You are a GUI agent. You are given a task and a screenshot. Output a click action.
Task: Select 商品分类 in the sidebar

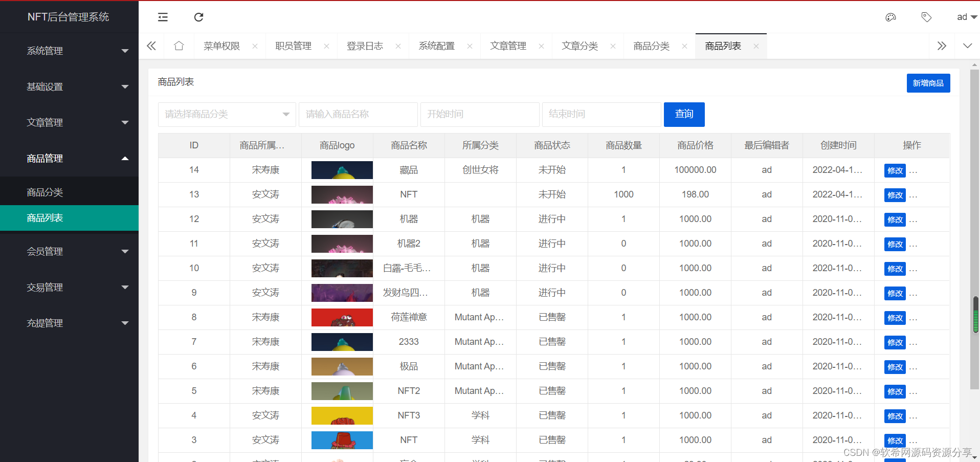point(45,192)
